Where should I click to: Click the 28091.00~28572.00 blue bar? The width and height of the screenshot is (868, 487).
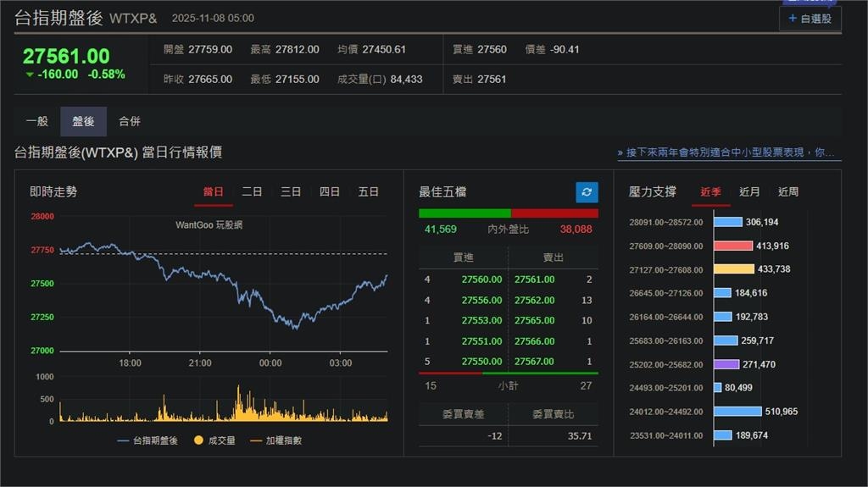tap(728, 222)
